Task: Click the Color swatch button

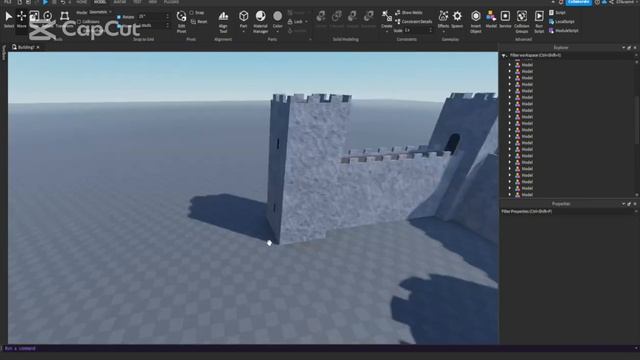Action: coord(278,16)
